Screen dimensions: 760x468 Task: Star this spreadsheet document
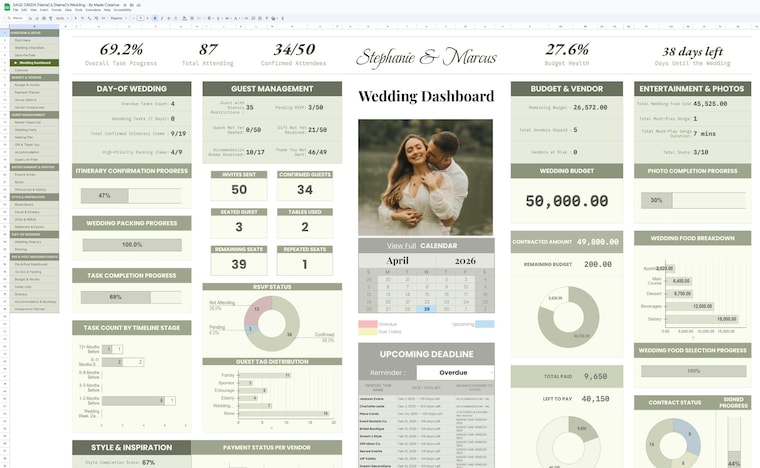[125, 5]
